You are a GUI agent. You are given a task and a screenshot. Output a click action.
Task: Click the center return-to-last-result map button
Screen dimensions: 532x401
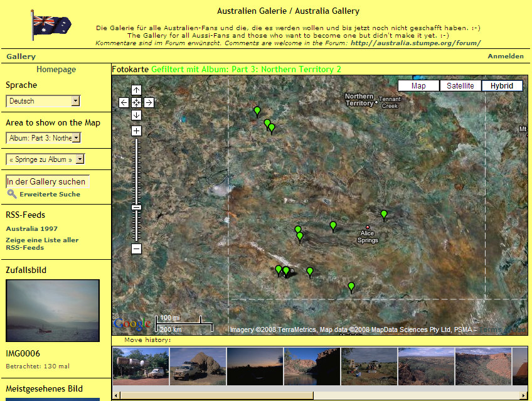[x=136, y=102]
